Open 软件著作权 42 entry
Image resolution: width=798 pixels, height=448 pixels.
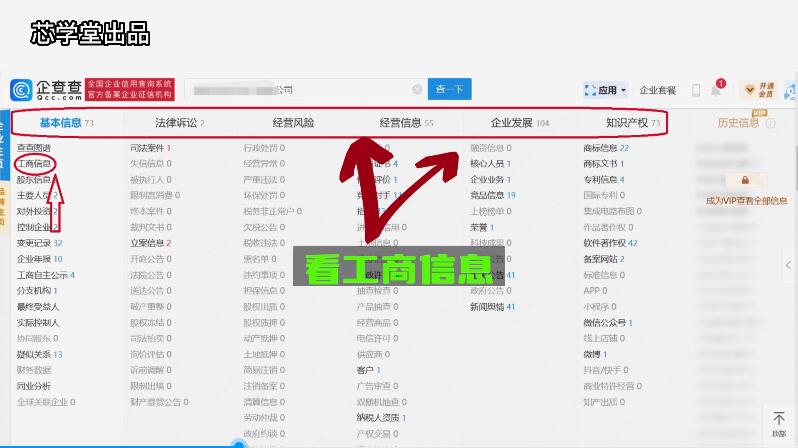coord(610,243)
